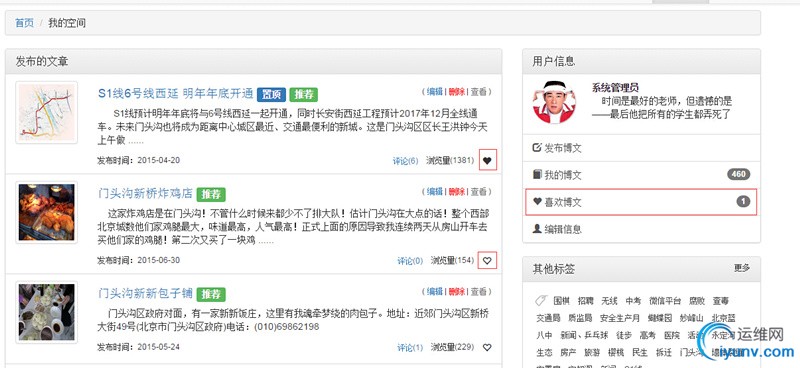800x368 pixels.
Task: Unlike the S1线6号线西延 article via filled heart
Action: pyautogui.click(x=487, y=161)
